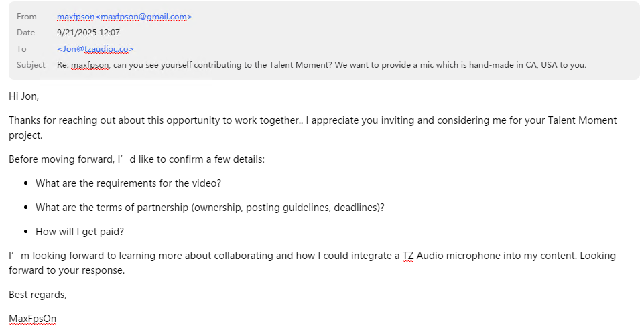Click the 'Best regards,' closing line

[38, 295]
